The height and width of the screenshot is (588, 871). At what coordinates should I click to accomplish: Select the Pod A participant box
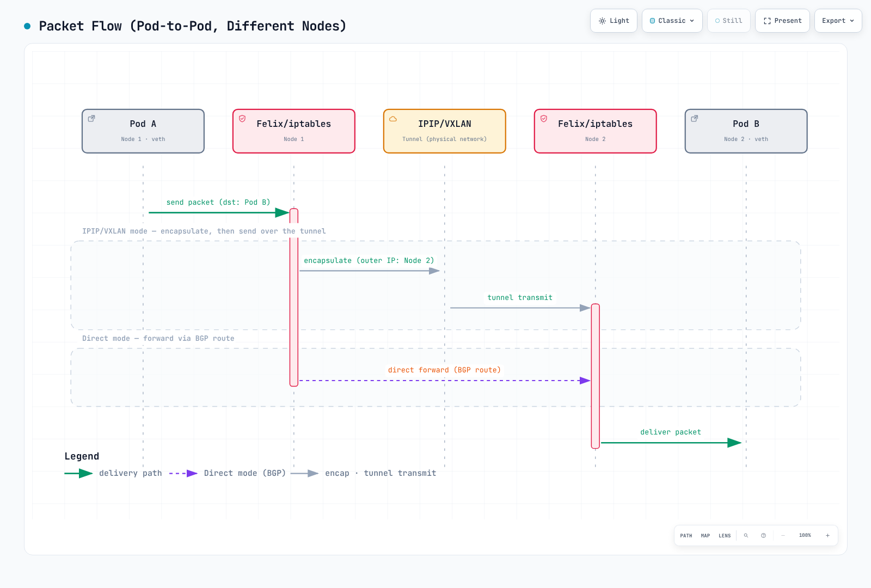pos(143,131)
